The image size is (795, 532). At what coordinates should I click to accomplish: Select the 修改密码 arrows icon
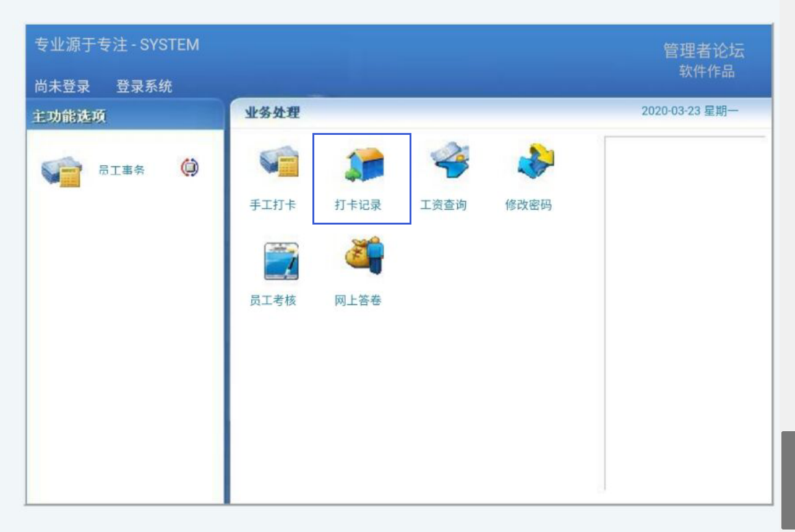click(x=535, y=162)
